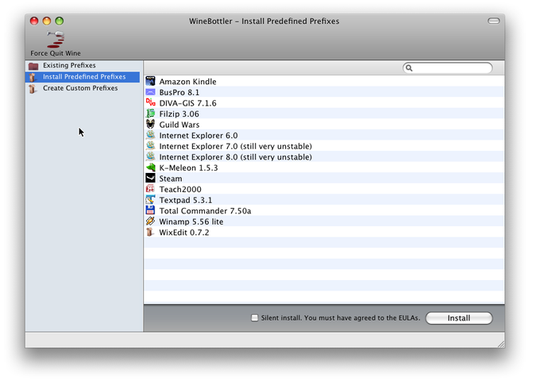Click the magnifying glass search icon
Viewport: 540px width, 392px height.
[409, 67]
